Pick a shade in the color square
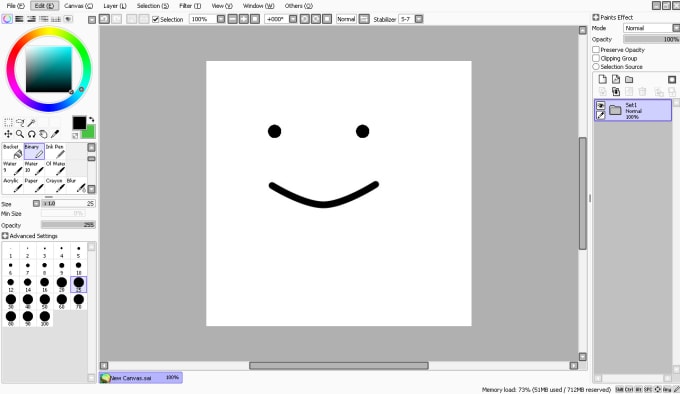The height and width of the screenshot is (394, 680). [49, 69]
